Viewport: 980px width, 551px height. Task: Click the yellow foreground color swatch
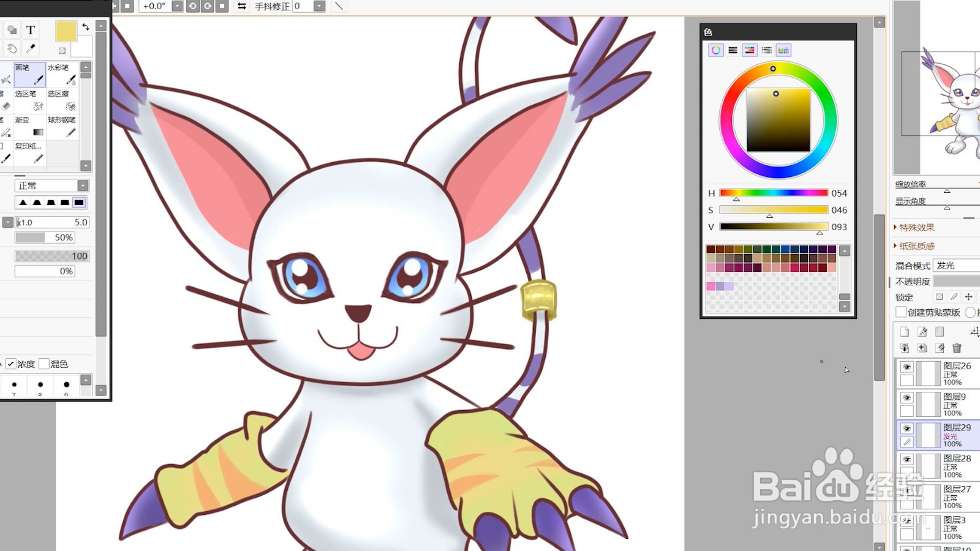pos(66,31)
